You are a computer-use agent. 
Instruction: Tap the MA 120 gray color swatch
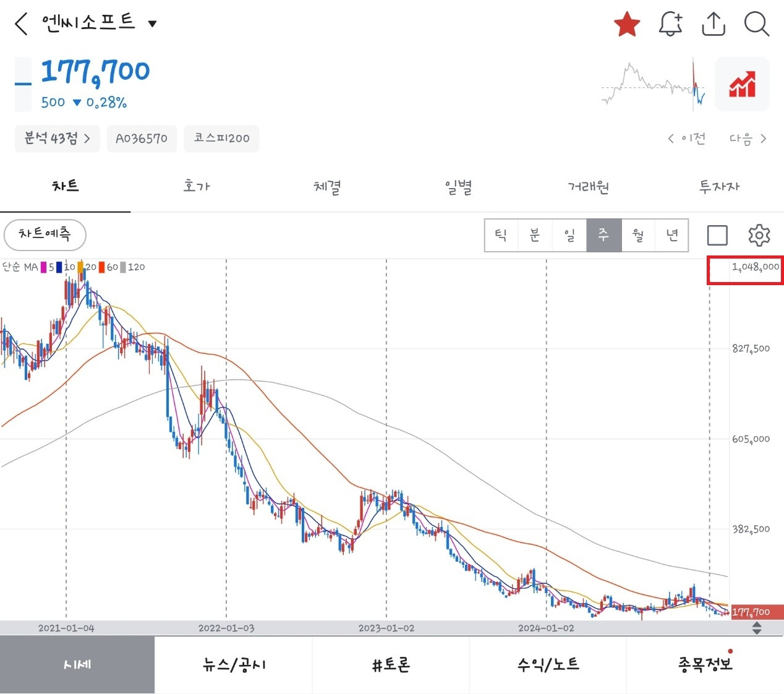tap(123, 267)
